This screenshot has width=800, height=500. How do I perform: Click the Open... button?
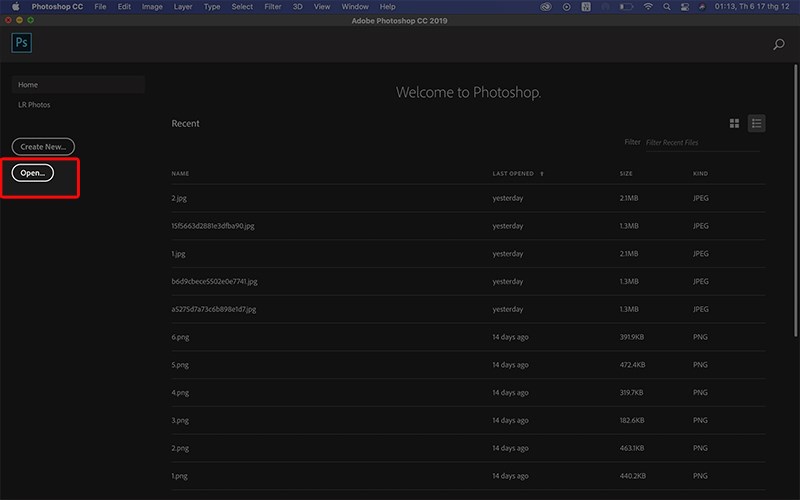coord(33,173)
